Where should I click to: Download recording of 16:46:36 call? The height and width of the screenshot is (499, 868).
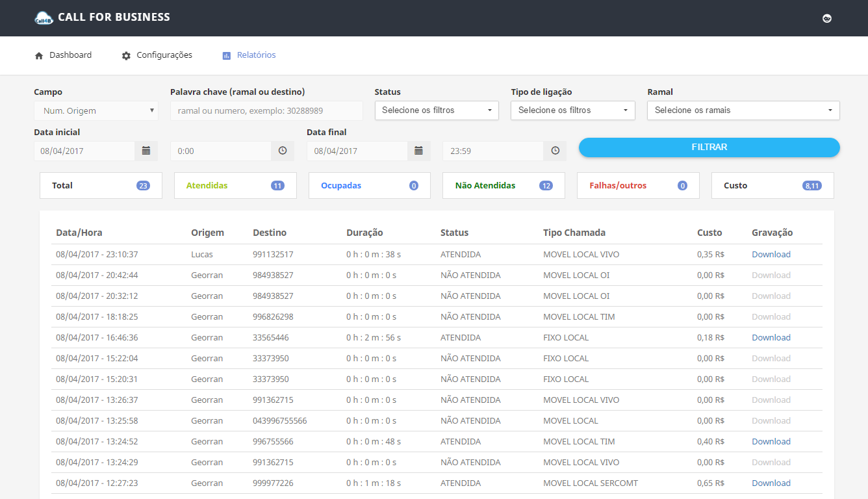point(771,337)
